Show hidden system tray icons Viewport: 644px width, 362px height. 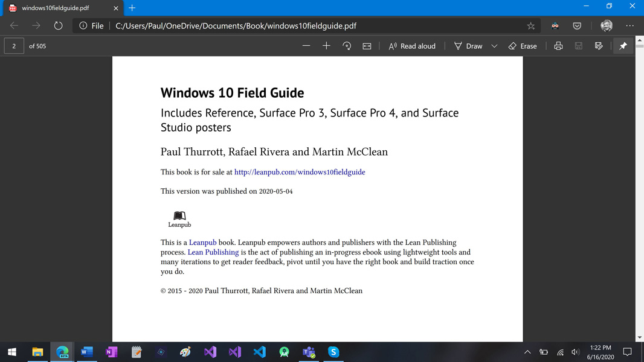point(527,352)
